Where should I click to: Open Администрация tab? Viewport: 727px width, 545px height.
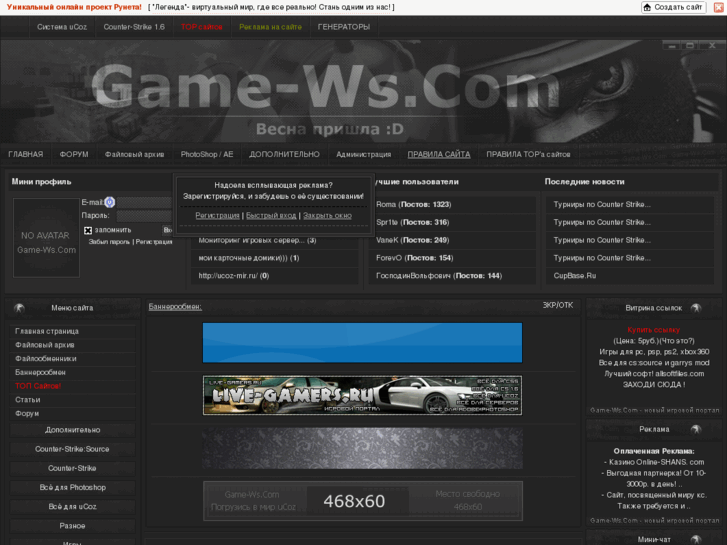point(364,154)
